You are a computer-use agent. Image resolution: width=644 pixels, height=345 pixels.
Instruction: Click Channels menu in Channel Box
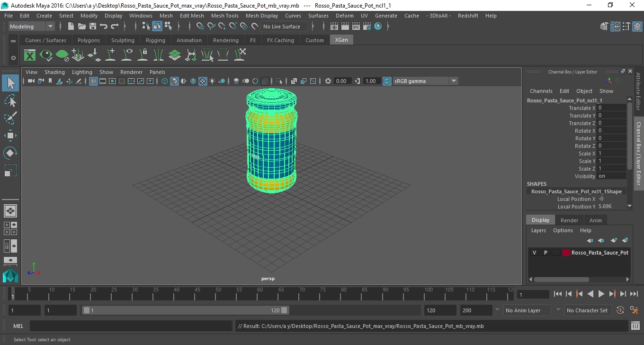tap(541, 91)
